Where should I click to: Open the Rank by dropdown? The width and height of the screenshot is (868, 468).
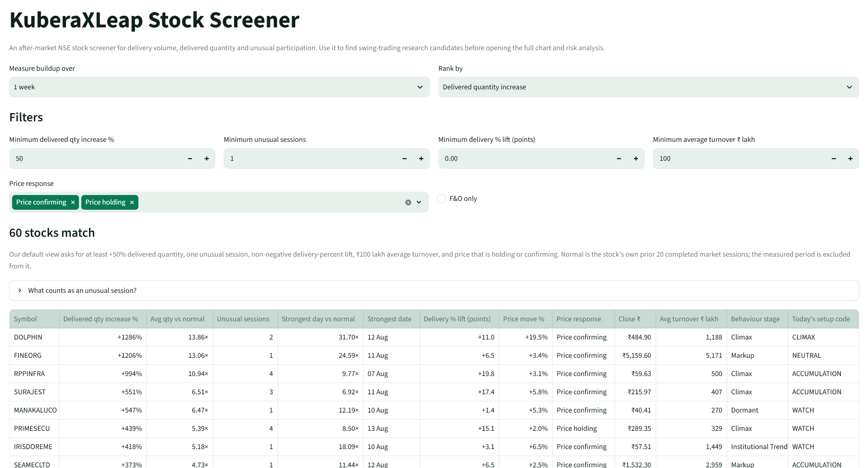(648, 87)
